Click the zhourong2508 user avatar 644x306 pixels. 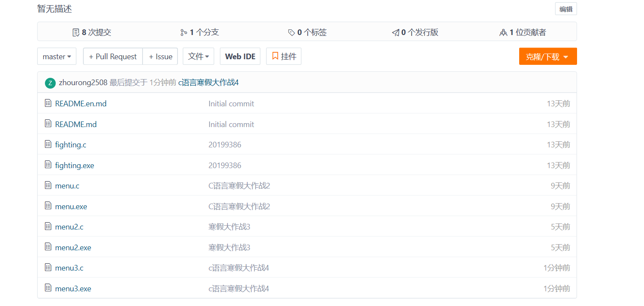[50, 83]
